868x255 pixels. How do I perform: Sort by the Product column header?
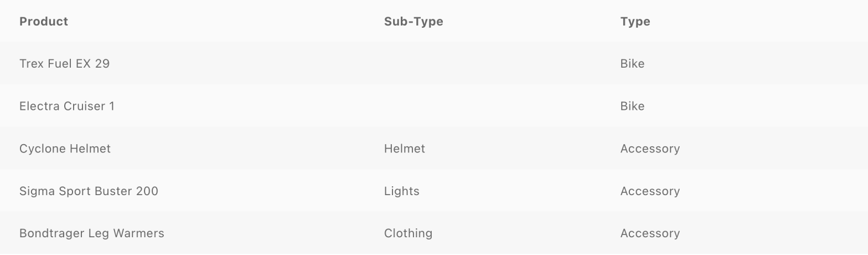pyautogui.click(x=44, y=22)
